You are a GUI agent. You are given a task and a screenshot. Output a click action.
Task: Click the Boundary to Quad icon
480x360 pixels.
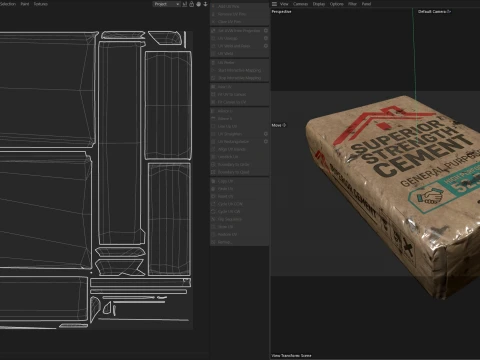click(x=214, y=172)
